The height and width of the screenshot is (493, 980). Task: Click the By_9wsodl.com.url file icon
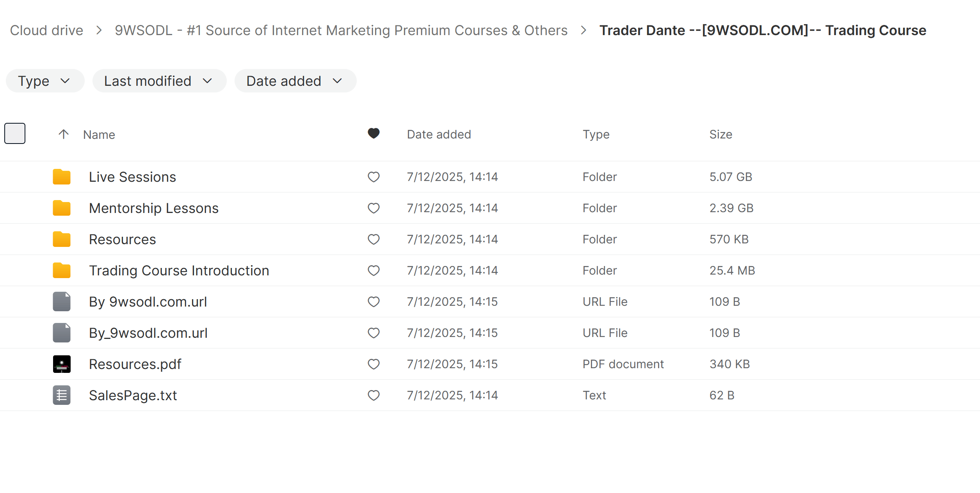[x=61, y=332]
